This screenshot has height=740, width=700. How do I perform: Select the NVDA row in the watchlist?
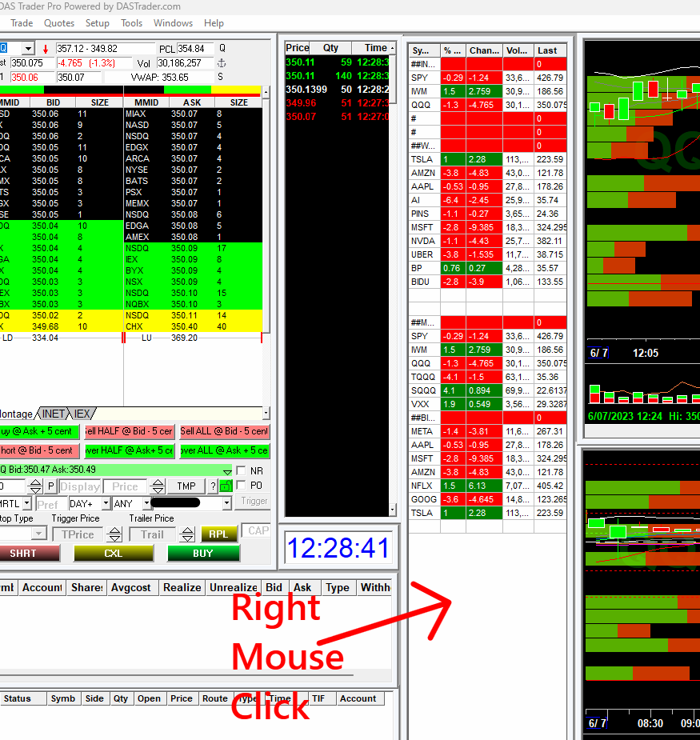point(487,241)
